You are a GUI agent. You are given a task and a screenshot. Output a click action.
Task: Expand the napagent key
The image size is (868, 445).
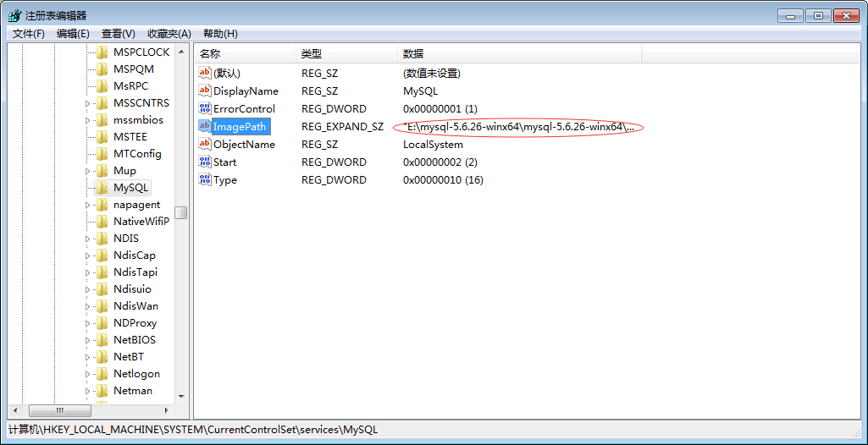(87, 205)
